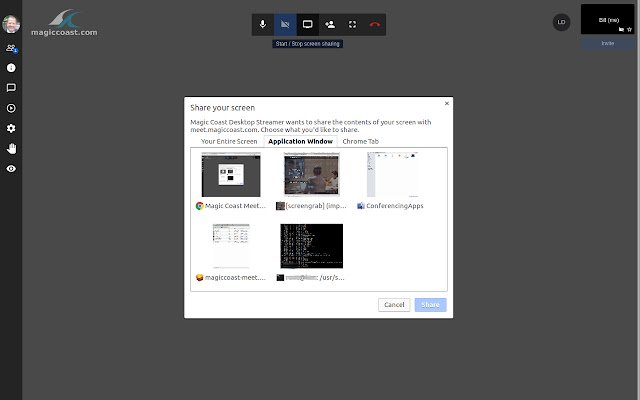Select the Application Window tab
The height and width of the screenshot is (400, 640).
coord(300,141)
